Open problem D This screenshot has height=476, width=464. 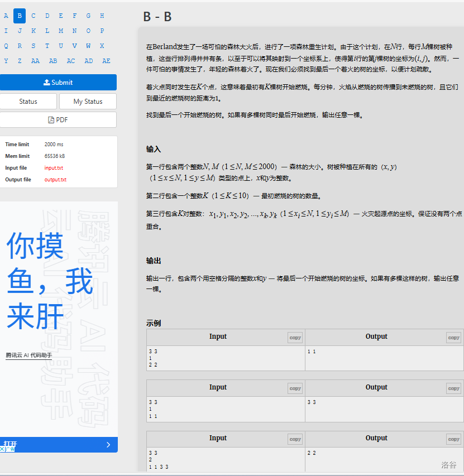point(47,16)
